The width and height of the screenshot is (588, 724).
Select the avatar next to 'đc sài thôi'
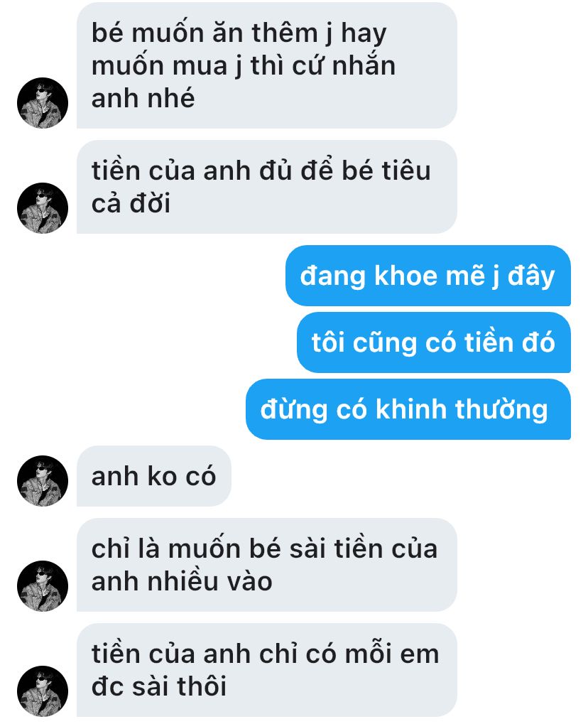43,691
